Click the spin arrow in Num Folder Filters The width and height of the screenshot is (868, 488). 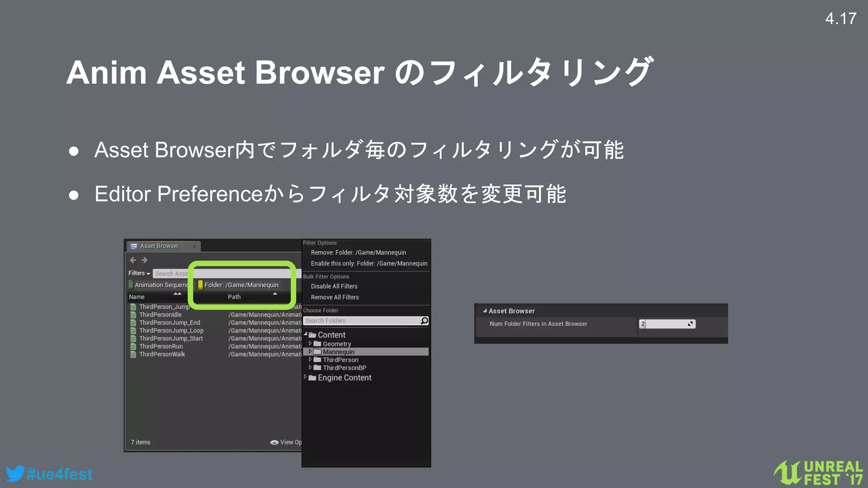point(690,324)
